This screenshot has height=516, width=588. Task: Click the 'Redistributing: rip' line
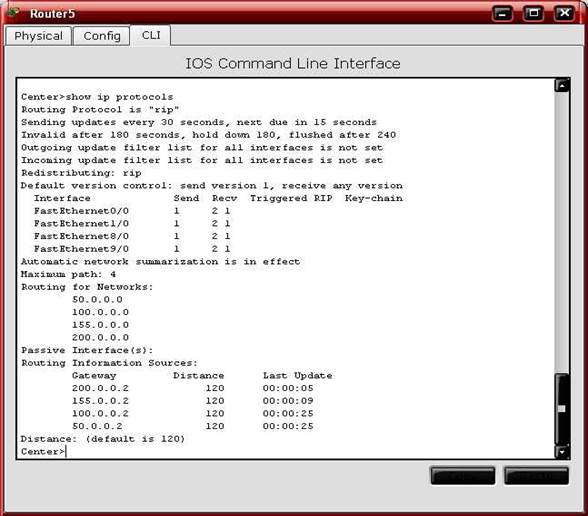[x=81, y=173]
